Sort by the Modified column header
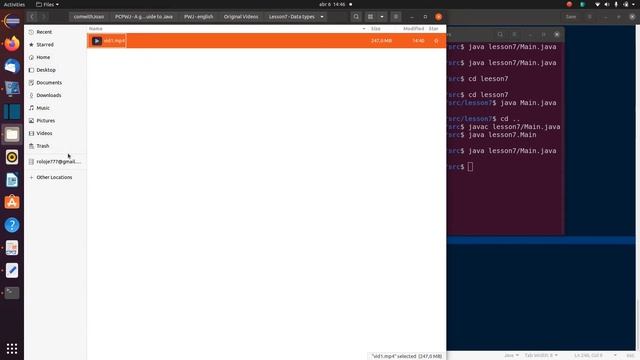The height and width of the screenshot is (360, 640). 413,29
